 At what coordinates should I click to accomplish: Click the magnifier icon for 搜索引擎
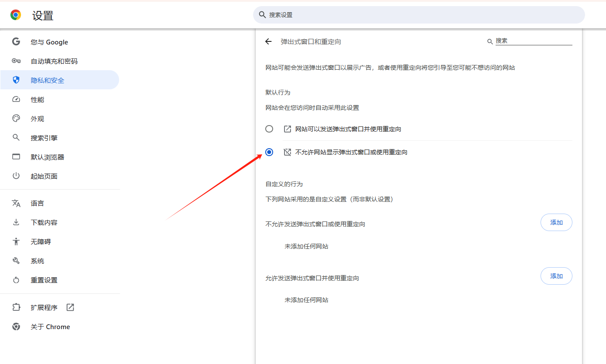pyautogui.click(x=16, y=138)
